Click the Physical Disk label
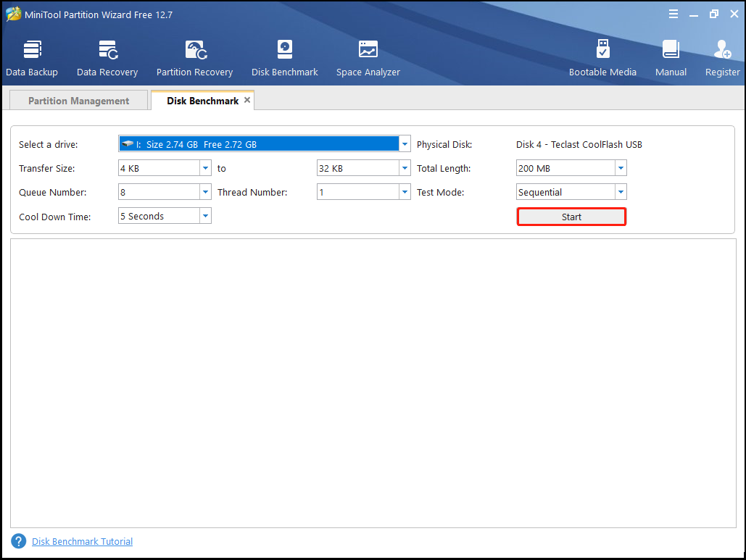746x560 pixels. (444, 144)
